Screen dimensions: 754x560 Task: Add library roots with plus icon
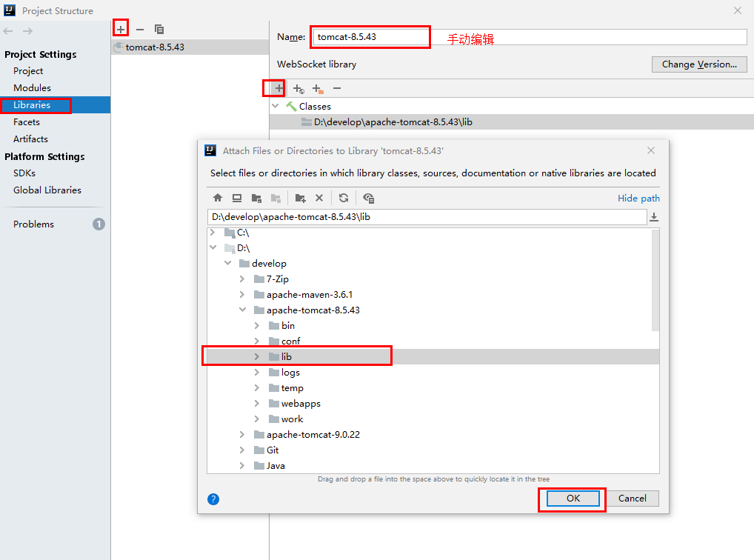click(x=279, y=89)
